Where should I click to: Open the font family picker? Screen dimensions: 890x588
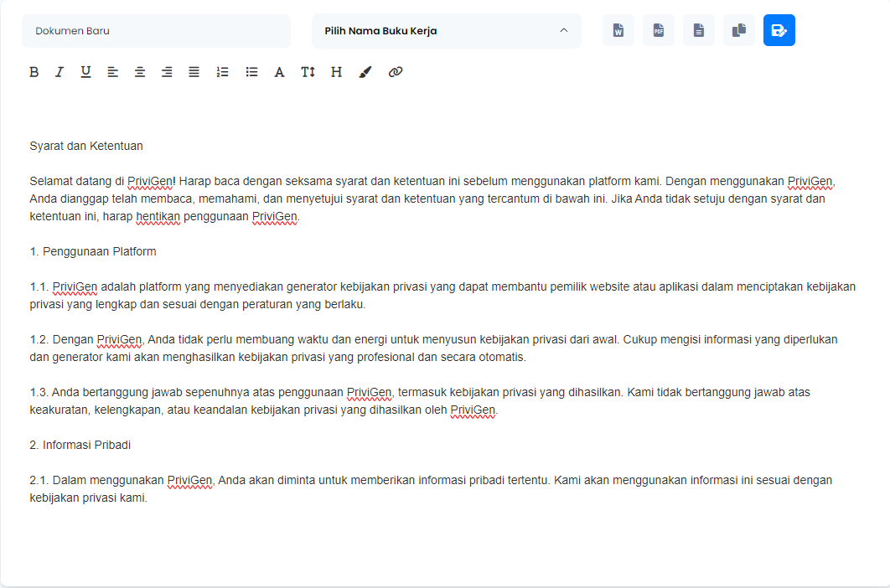point(280,72)
